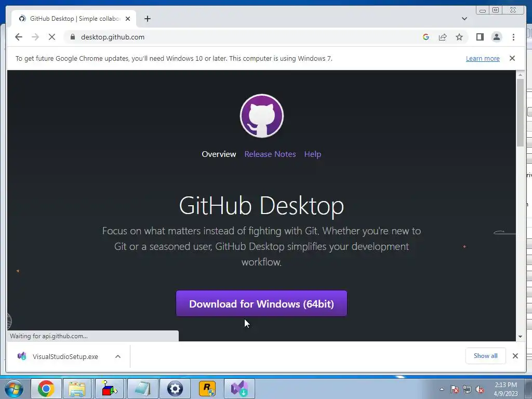
Task: Click the muted volume tray icon
Action: (480, 389)
